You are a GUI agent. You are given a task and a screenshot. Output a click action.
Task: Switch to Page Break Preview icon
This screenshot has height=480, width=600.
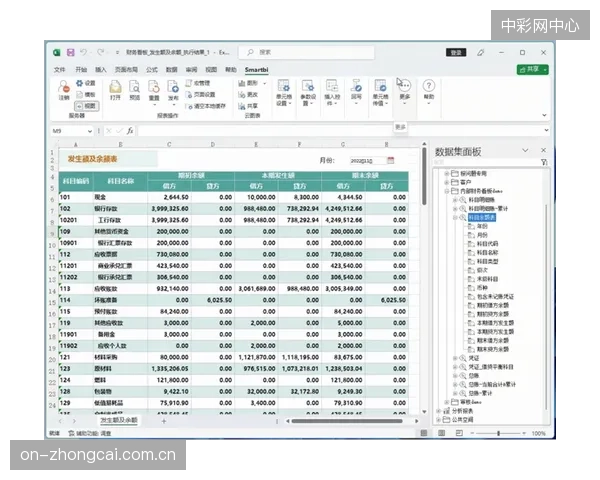point(459,433)
